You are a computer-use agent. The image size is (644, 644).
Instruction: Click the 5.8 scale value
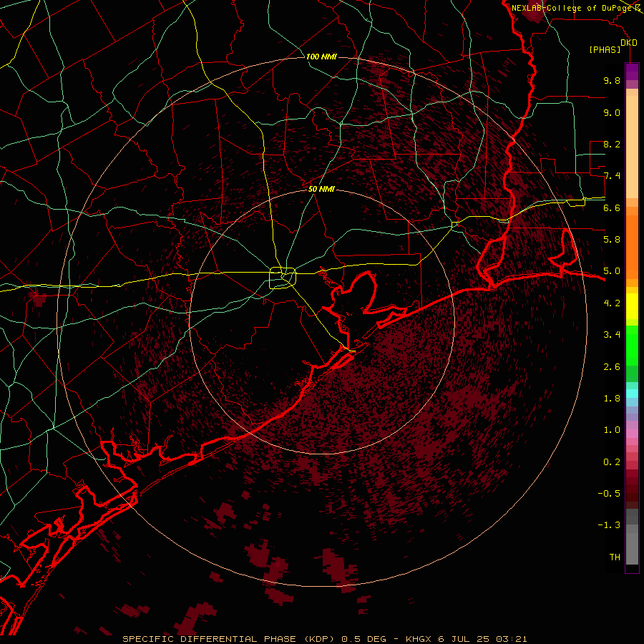(x=612, y=240)
